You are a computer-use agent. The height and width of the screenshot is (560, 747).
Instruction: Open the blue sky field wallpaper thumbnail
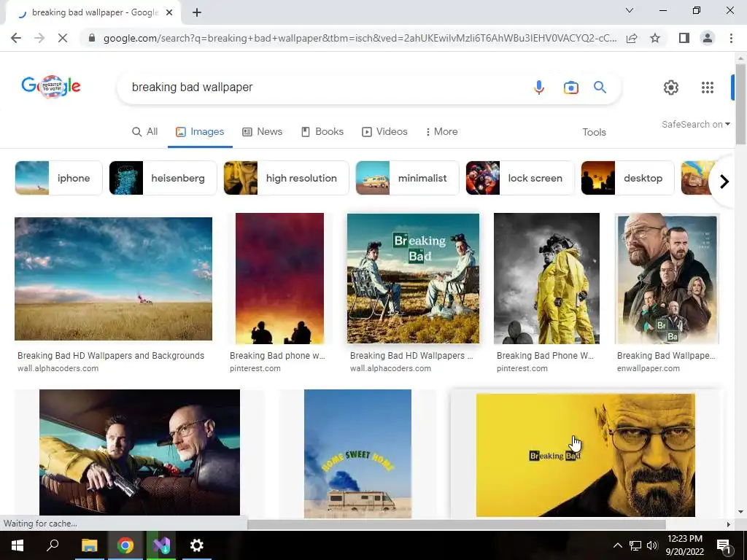point(113,279)
